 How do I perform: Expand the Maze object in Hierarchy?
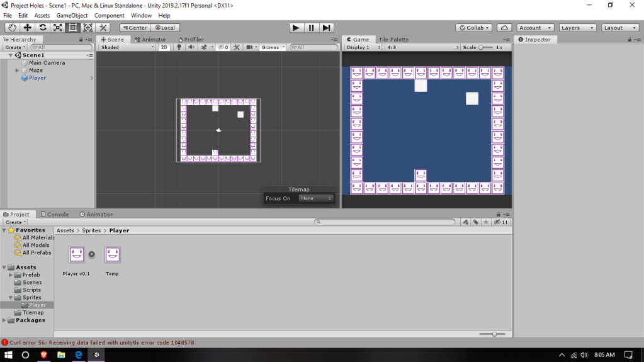tap(18, 71)
